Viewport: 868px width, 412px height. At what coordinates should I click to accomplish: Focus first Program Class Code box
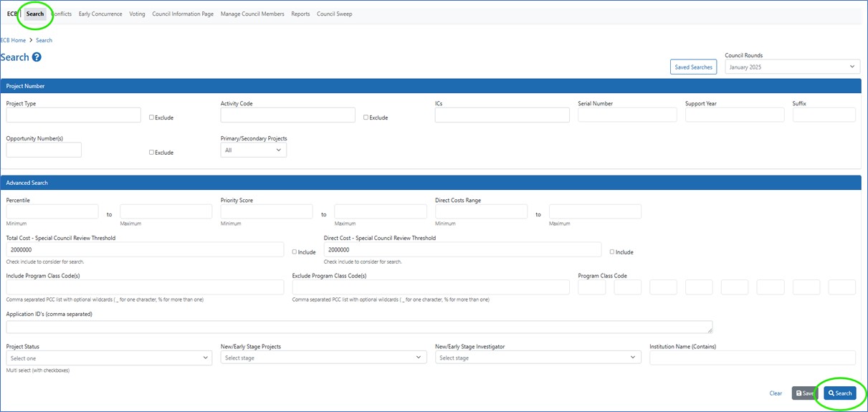[592, 287]
